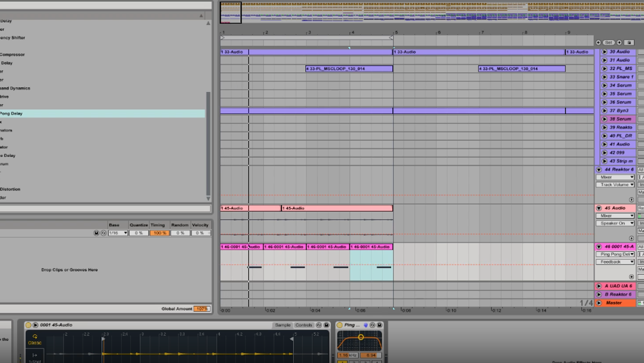Click the groove commit save icon
The height and width of the screenshot is (363, 644).
(x=97, y=233)
